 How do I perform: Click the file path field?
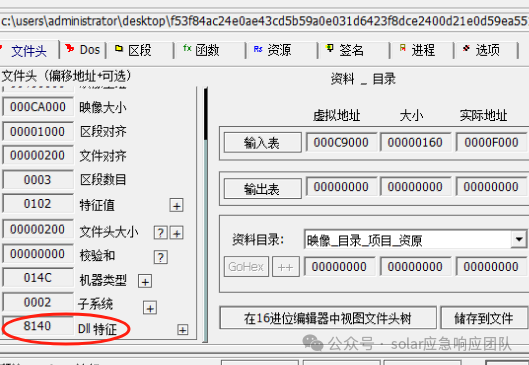click(x=264, y=22)
